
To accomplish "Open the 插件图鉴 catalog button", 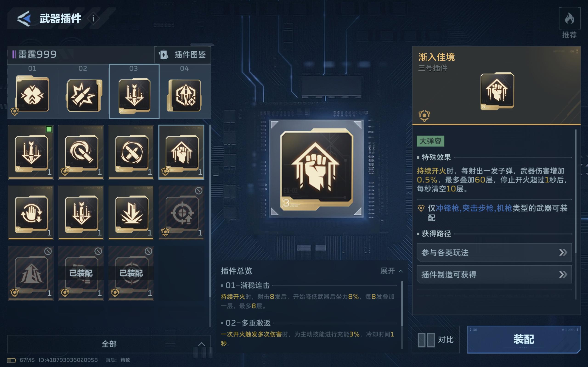I will tap(182, 55).
